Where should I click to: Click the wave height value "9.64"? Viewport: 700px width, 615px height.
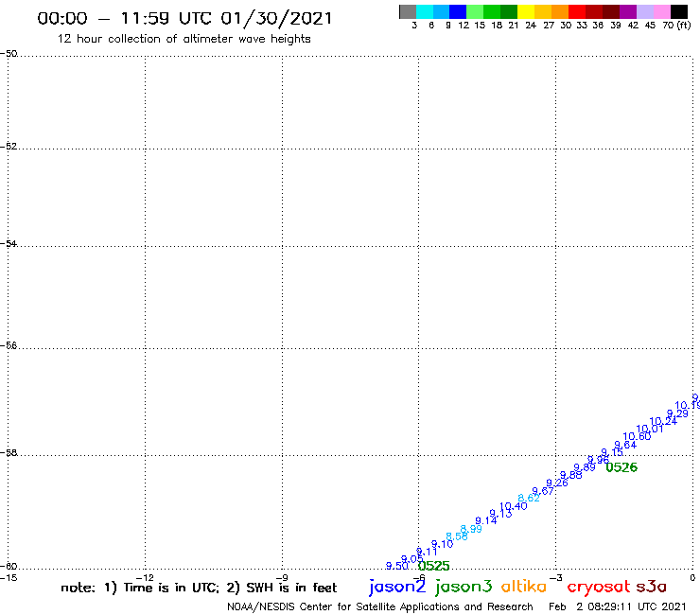click(x=625, y=445)
